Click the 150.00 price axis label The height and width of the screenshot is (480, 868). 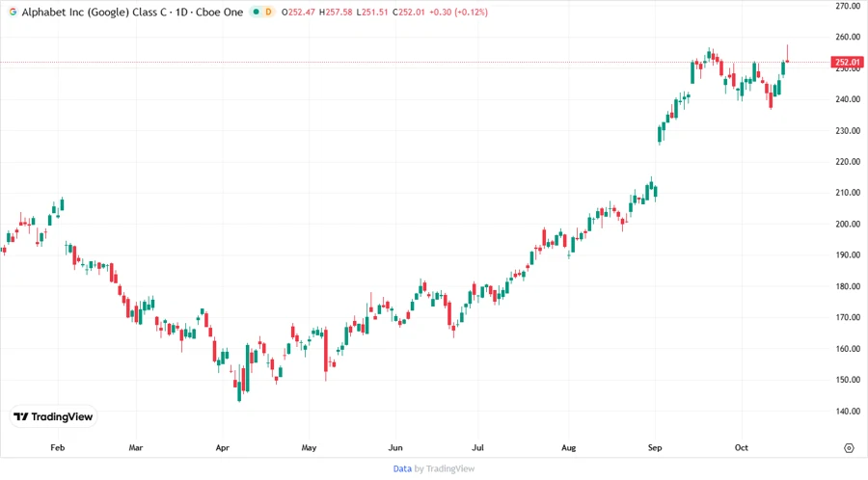(848, 380)
